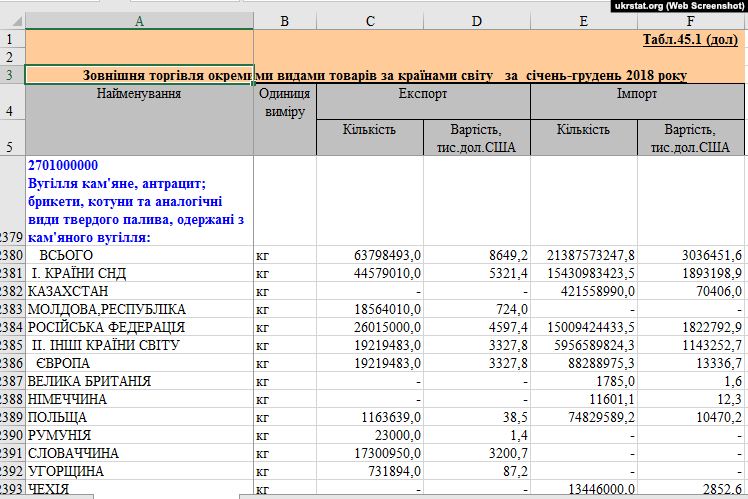Click the 1893198,9 cell
Screen dimensions: 748x499
pyautogui.click(x=691, y=273)
